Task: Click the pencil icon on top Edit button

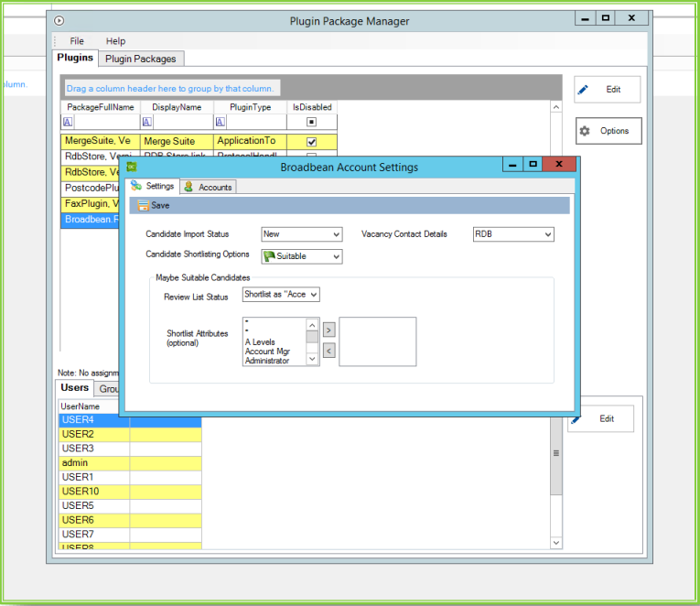Action: [583, 90]
